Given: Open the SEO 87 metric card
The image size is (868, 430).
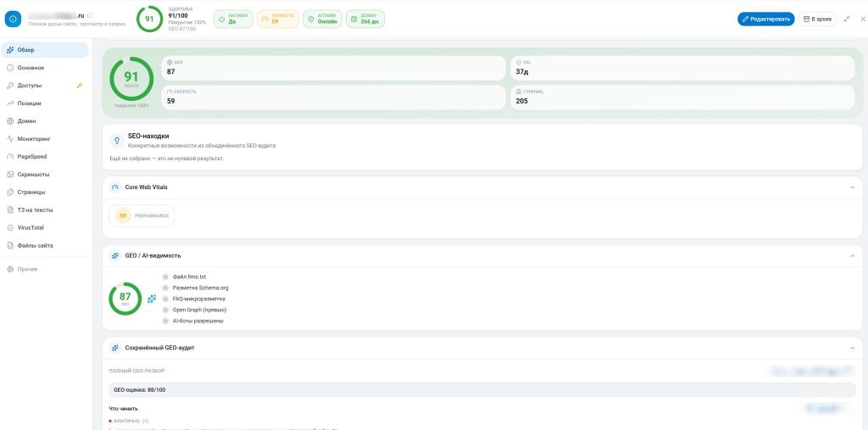Looking at the screenshot, I should point(333,68).
